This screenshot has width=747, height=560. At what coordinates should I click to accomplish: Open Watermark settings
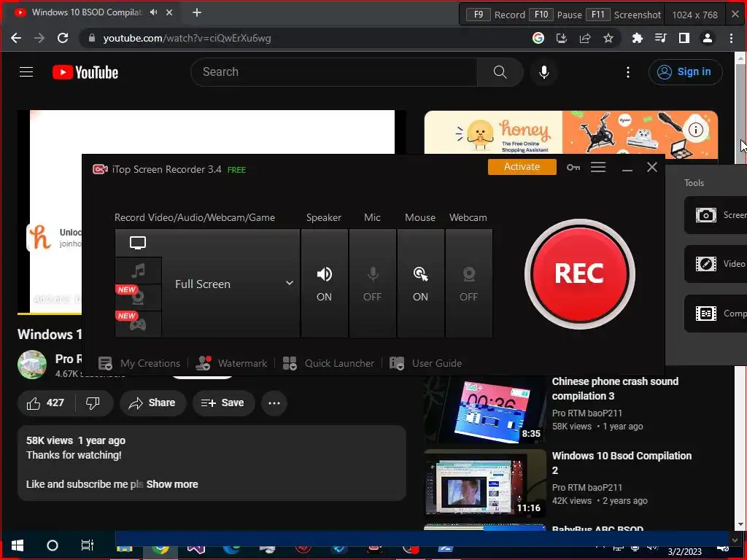coord(231,363)
